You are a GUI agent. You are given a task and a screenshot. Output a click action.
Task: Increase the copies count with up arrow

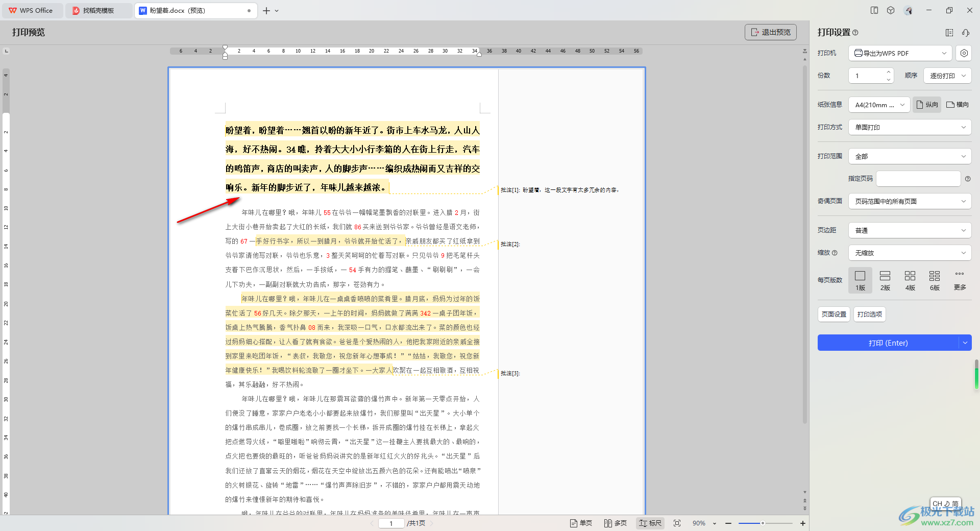click(889, 72)
